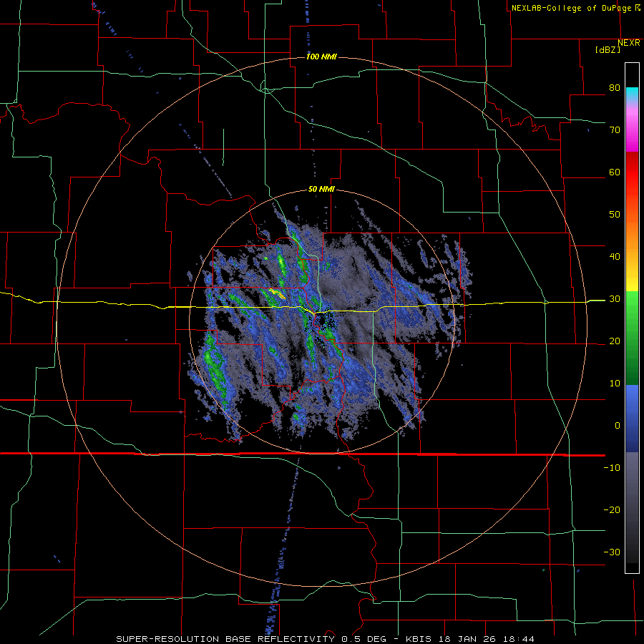Click the NEXLAB-College of DuPage title text
The width and height of the screenshot is (644, 644).
pos(571,8)
